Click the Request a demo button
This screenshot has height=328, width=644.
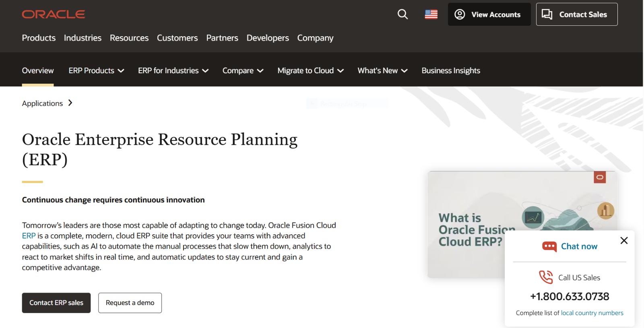(130, 303)
